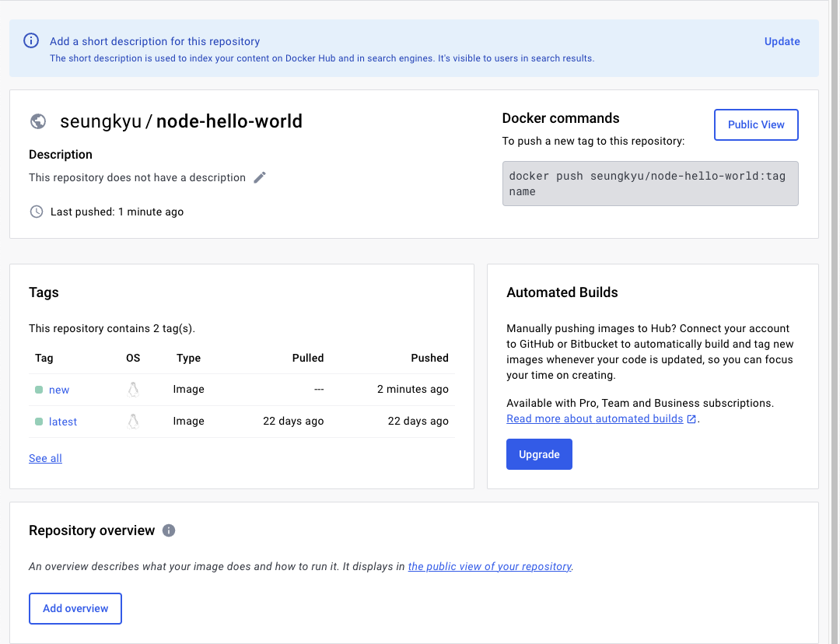Click the See all tags link

point(46,458)
